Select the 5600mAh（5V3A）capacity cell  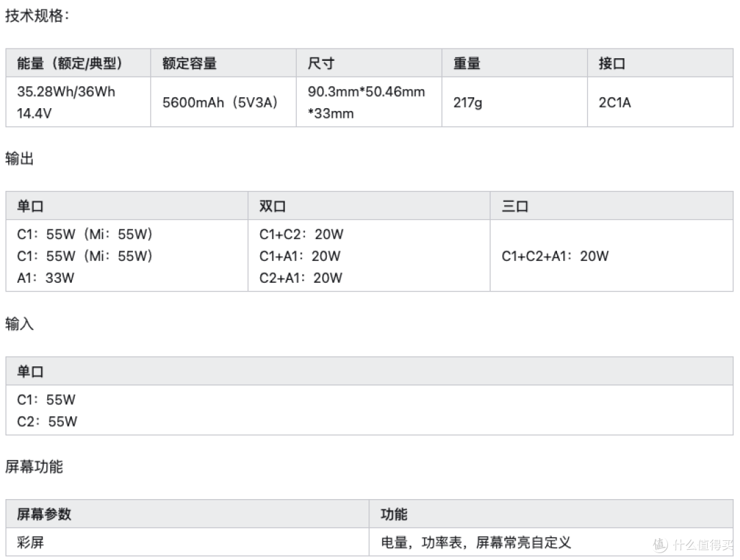[223, 102]
